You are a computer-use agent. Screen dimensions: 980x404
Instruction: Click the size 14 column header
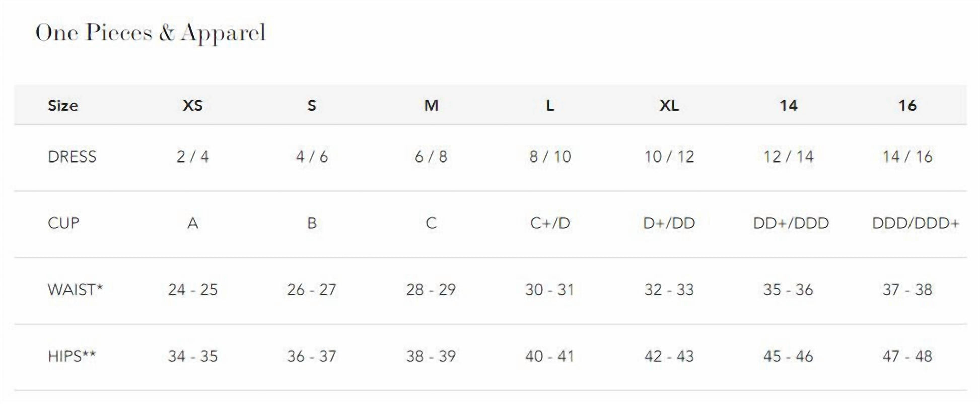788,105
